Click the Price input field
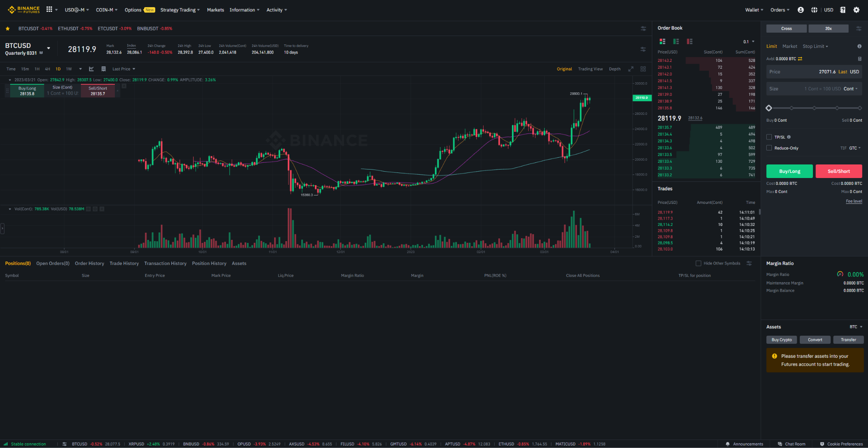Screen dimensions: 868x448 click(x=814, y=72)
